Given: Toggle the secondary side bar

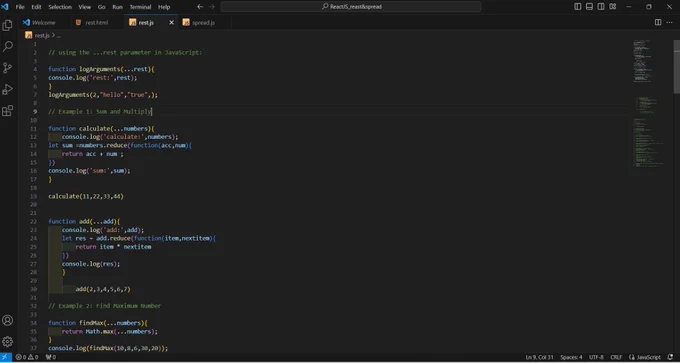Looking at the screenshot, I should pos(601,7).
